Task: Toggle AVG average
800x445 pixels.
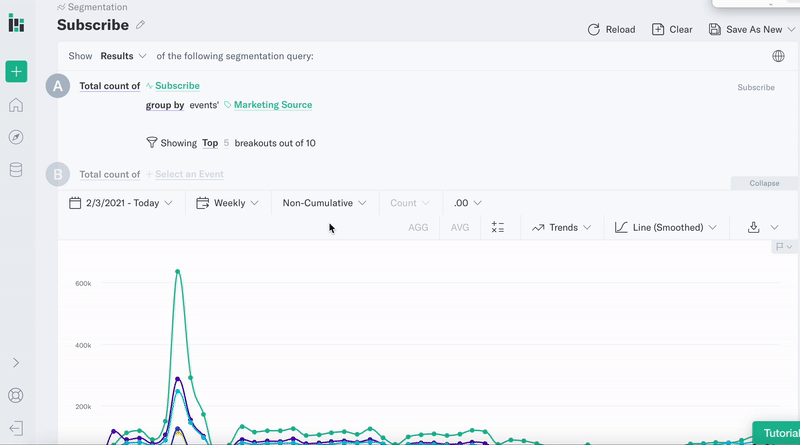Action: 460,228
